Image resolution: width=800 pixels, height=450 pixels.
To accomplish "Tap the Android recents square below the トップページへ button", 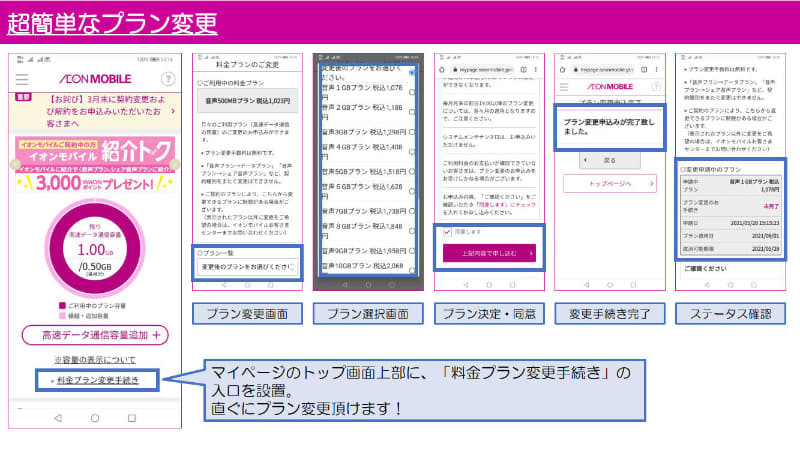I will [633, 285].
